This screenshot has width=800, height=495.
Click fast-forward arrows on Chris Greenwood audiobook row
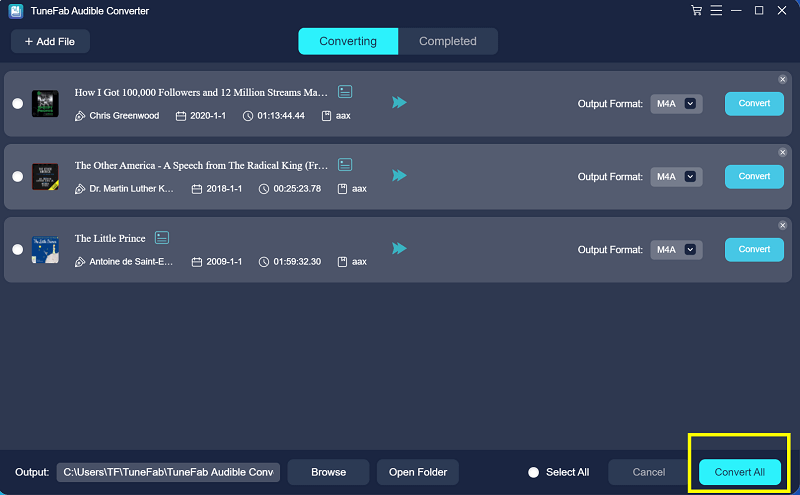coord(399,103)
